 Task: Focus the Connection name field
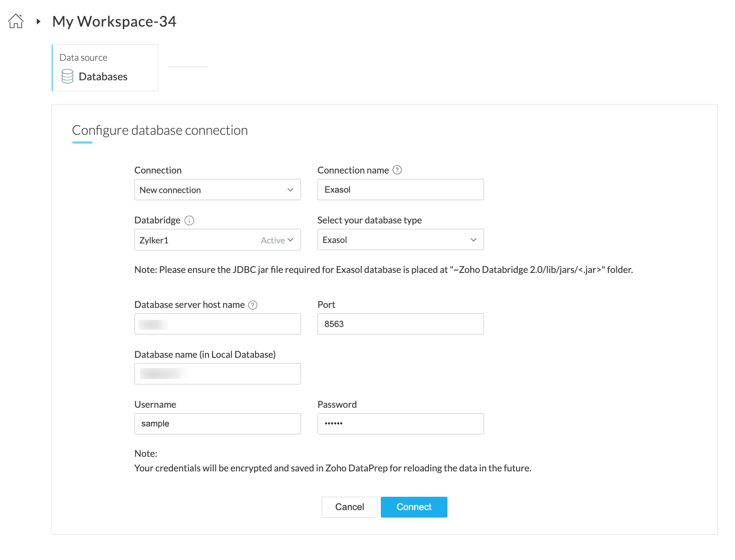tap(400, 190)
